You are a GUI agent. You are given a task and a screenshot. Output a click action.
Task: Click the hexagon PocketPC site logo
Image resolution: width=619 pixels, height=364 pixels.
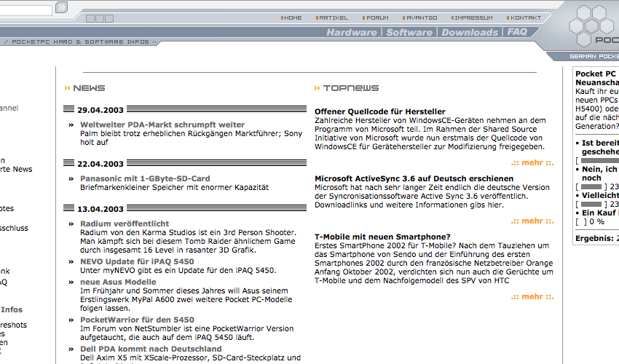pyautogui.click(x=592, y=25)
